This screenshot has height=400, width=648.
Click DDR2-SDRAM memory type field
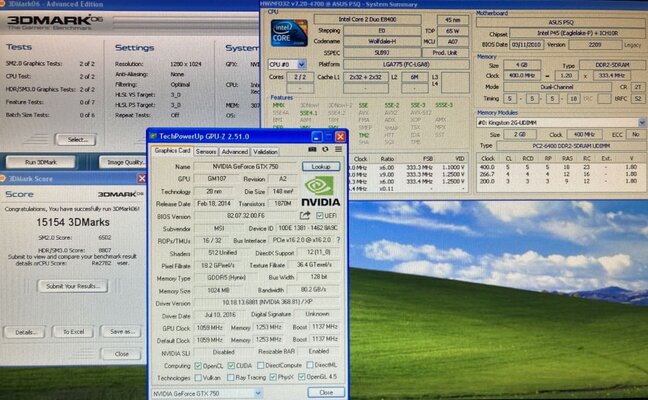[612, 65]
